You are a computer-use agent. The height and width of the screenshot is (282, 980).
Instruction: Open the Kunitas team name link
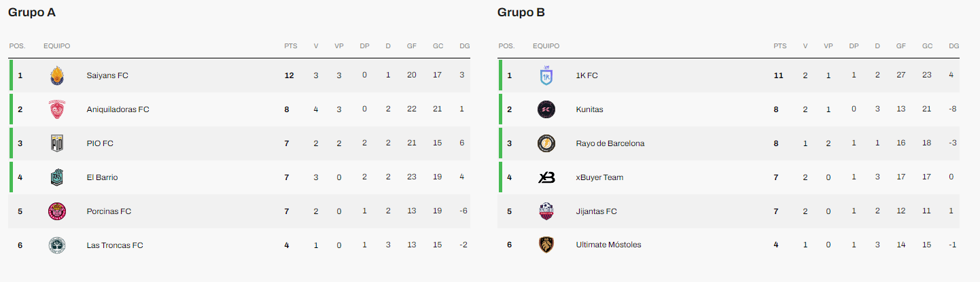589,109
